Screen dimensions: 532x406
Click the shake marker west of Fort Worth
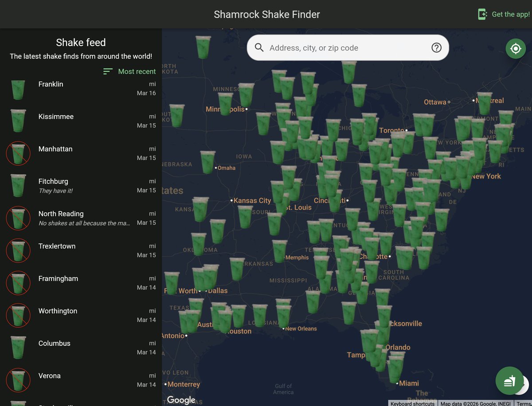tap(172, 283)
